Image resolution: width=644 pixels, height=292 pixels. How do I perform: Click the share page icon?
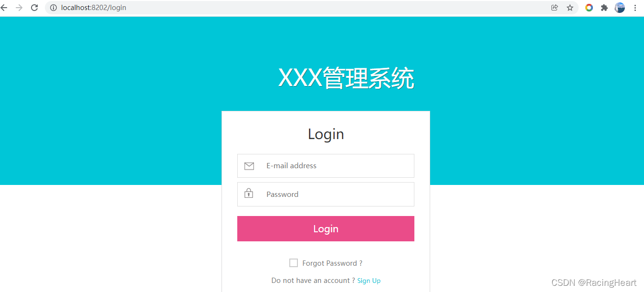pyautogui.click(x=554, y=8)
